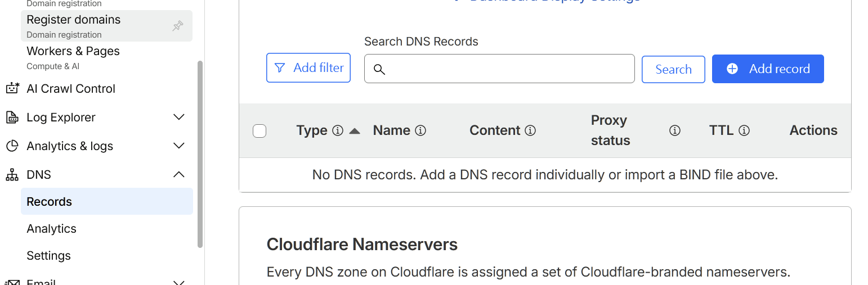Image resolution: width=868 pixels, height=285 pixels.
Task: Focus the Search DNS Records input
Action: (x=499, y=69)
